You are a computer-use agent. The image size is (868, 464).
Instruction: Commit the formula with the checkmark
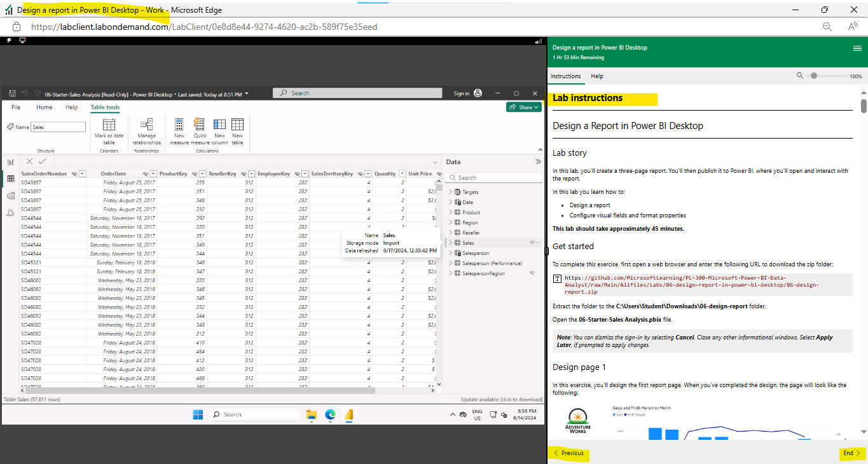click(42, 161)
